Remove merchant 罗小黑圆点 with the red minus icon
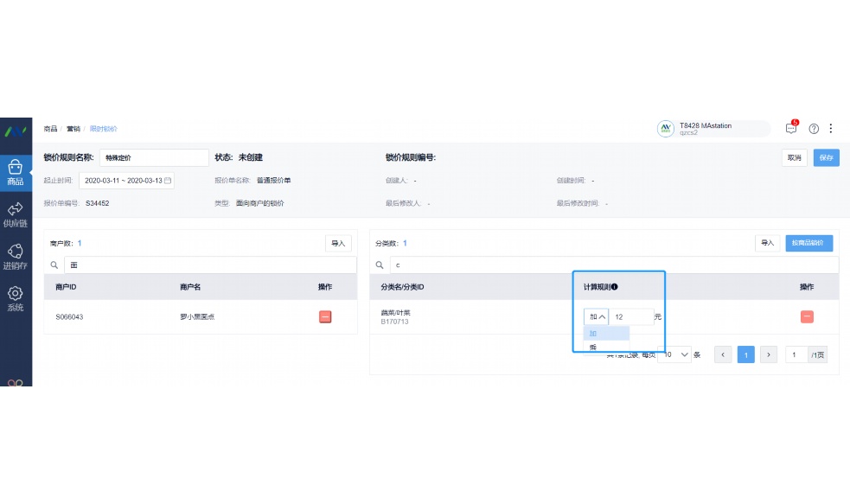Image resolution: width=850 pixels, height=504 pixels. click(x=324, y=316)
